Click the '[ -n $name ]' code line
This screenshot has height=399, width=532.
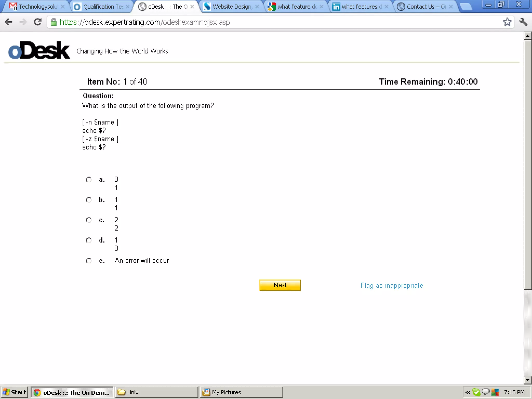click(100, 122)
